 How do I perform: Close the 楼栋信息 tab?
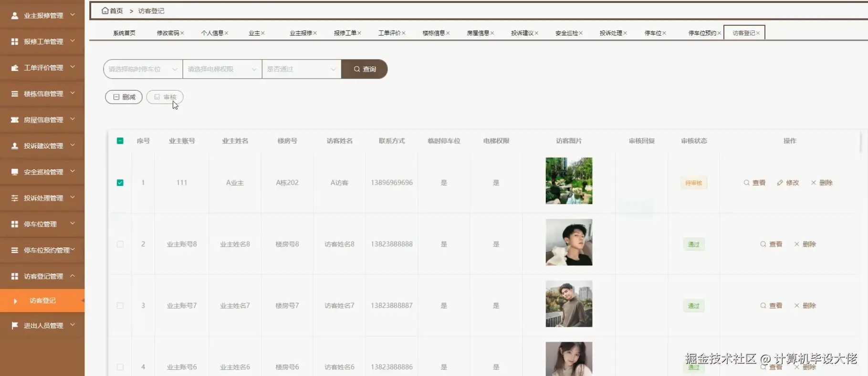pos(448,33)
